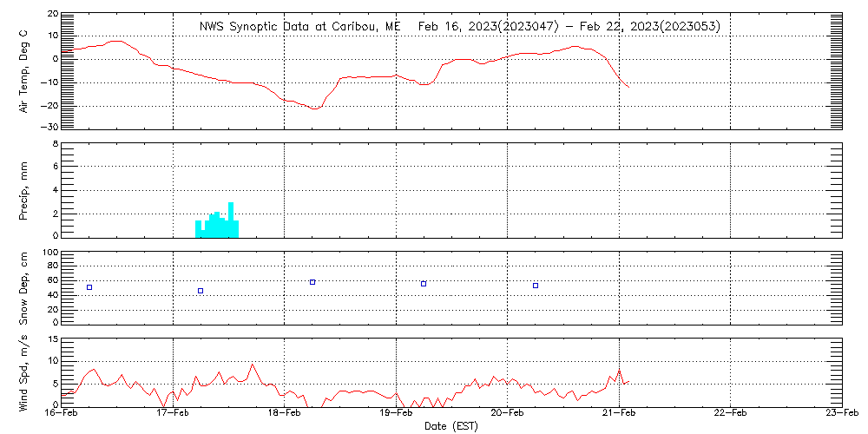Click the snow depth square marker on 17-Feb

click(x=201, y=291)
